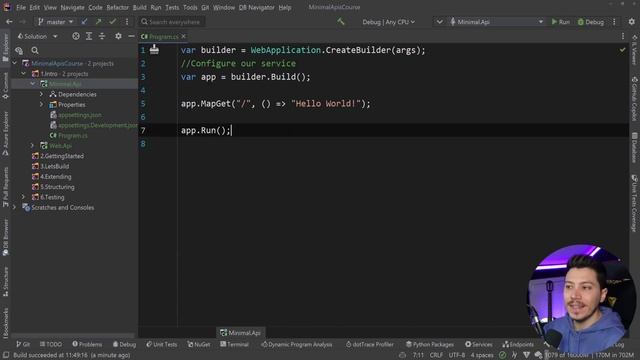Expand the Web.Api project node

[33, 145]
